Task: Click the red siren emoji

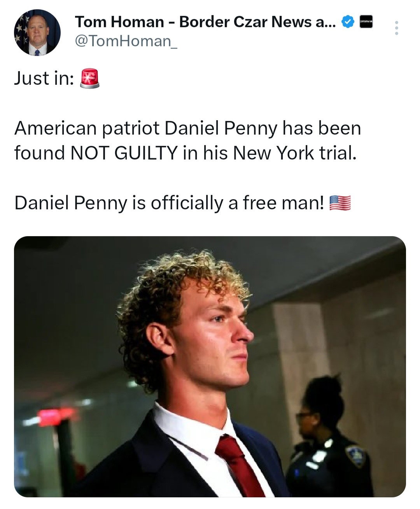Action: (x=89, y=78)
